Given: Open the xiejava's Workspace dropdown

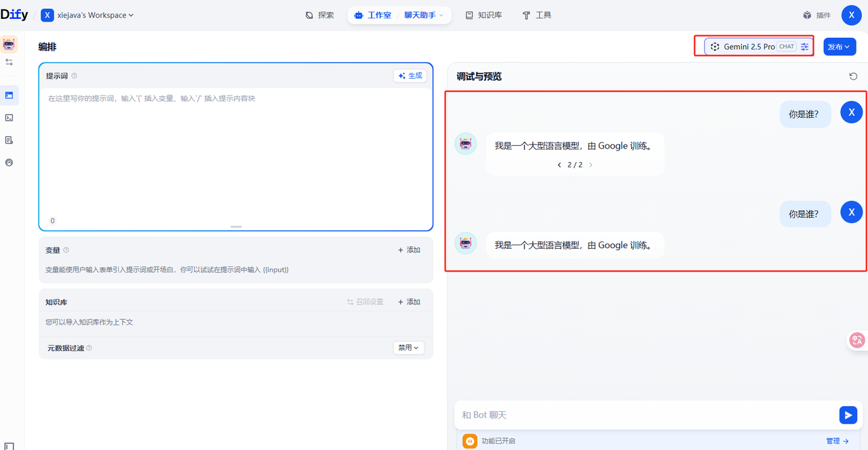Looking at the screenshot, I should point(87,14).
